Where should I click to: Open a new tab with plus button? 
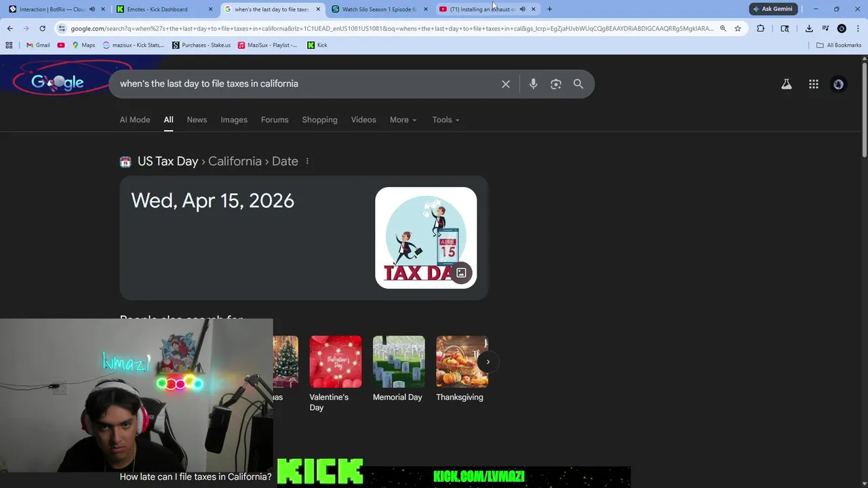[x=549, y=9]
